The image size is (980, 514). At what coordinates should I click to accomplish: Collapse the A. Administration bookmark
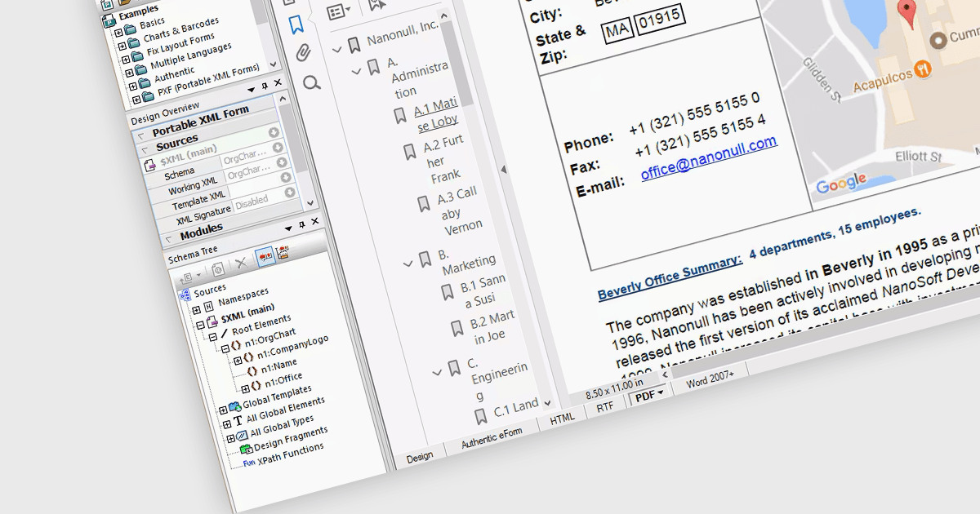pyautogui.click(x=356, y=72)
